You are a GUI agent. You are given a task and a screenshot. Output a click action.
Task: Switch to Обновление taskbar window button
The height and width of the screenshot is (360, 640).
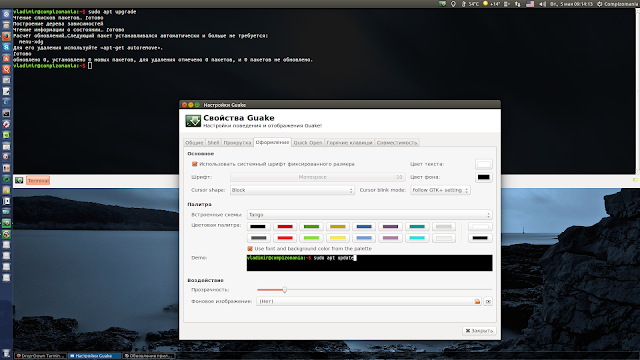tap(149, 356)
